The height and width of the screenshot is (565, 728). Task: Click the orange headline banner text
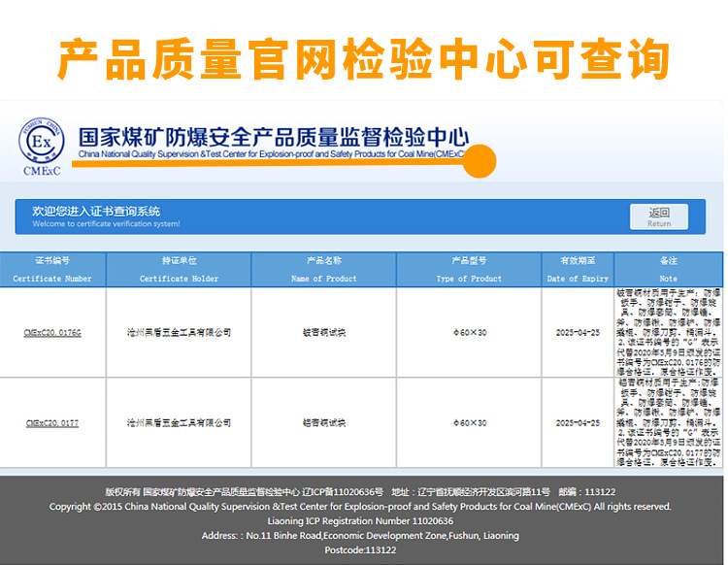click(364, 59)
